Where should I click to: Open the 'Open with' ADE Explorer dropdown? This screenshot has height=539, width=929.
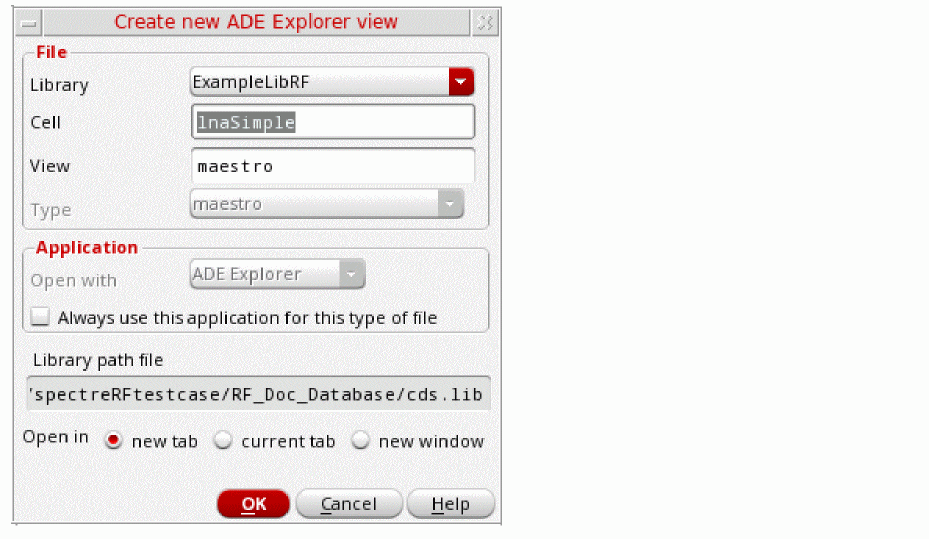[x=277, y=274]
